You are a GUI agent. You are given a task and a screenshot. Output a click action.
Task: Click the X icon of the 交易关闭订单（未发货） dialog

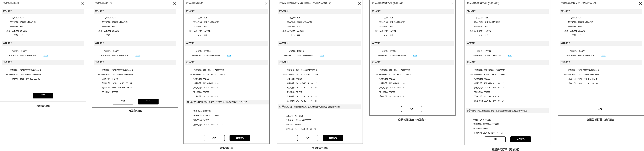tap(452, 4)
